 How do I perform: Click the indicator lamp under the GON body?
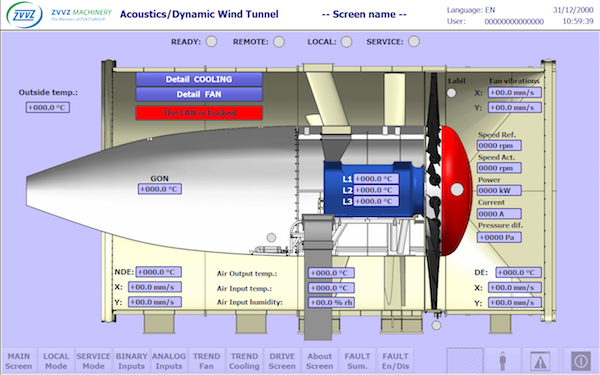pos(271,238)
